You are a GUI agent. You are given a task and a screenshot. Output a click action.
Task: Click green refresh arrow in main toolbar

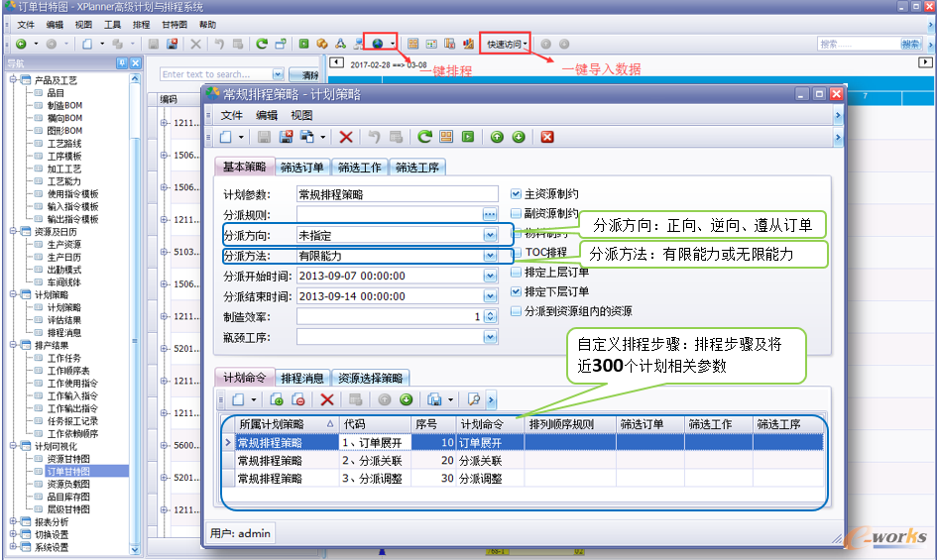click(x=261, y=44)
